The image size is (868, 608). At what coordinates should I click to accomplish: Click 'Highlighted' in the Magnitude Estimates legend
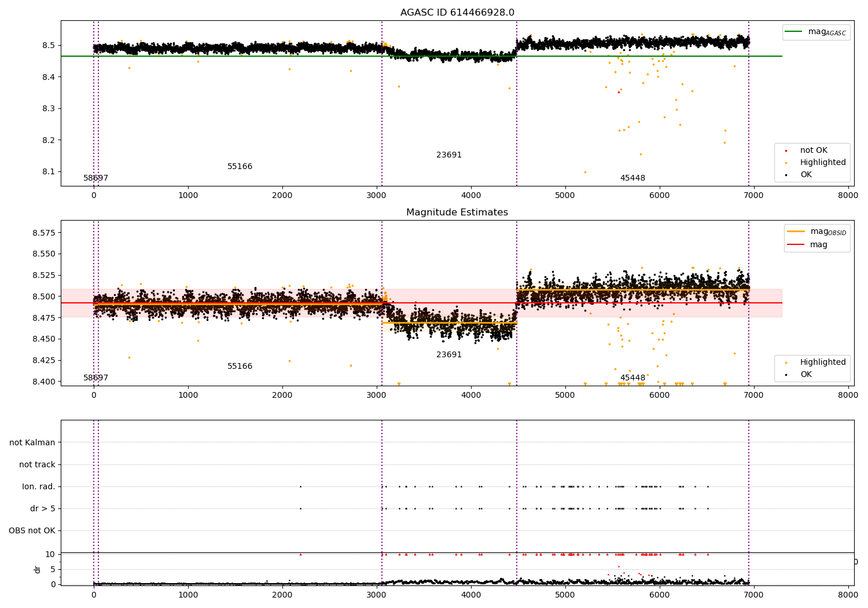click(823, 362)
